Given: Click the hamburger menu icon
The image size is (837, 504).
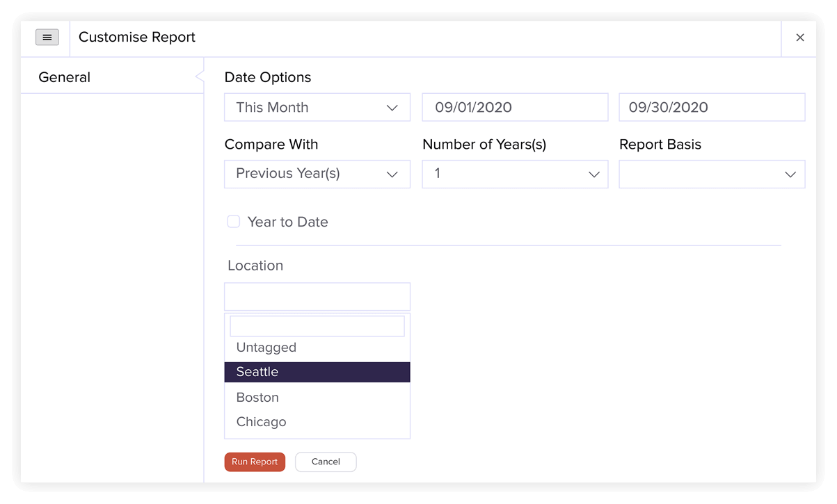Looking at the screenshot, I should [x=47, y=38].
